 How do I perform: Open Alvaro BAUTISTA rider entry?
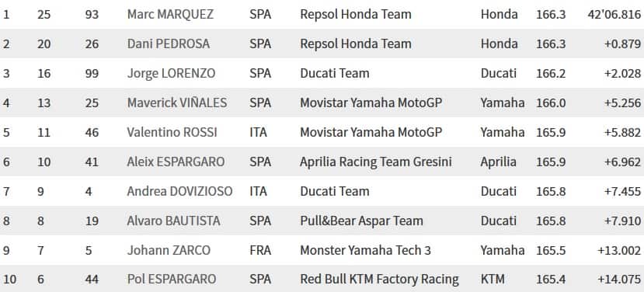click(174, 221)
